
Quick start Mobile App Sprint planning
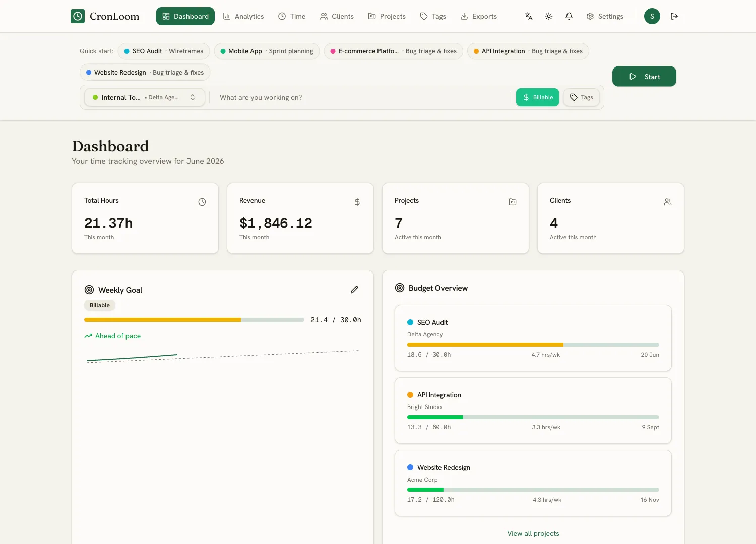267,51
